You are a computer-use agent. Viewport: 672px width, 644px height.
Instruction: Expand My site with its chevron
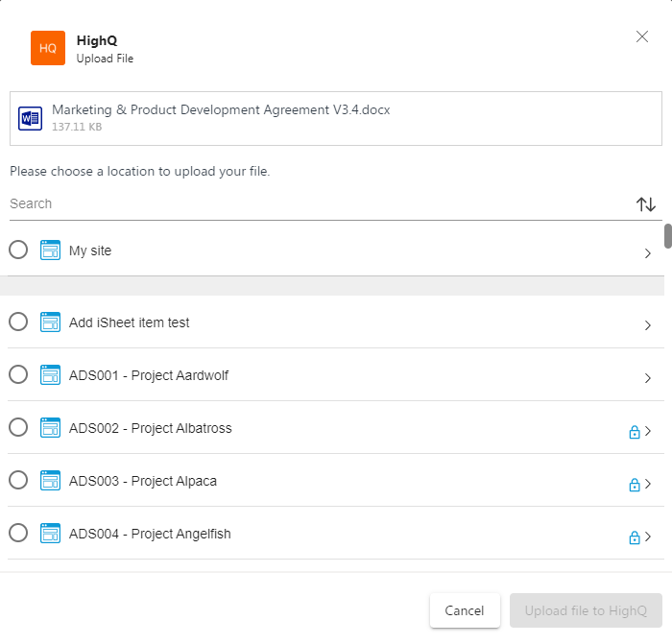pos(648,253)
